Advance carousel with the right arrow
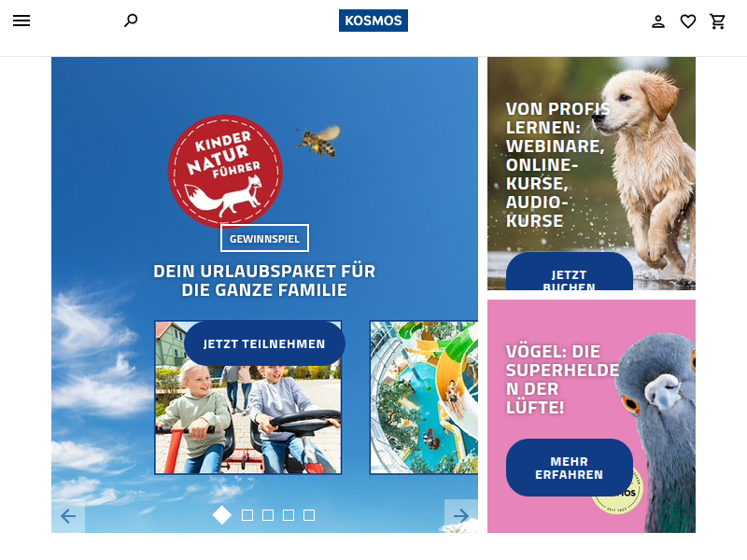This screenshot has width=747, height=560. (x=460, y=516)
